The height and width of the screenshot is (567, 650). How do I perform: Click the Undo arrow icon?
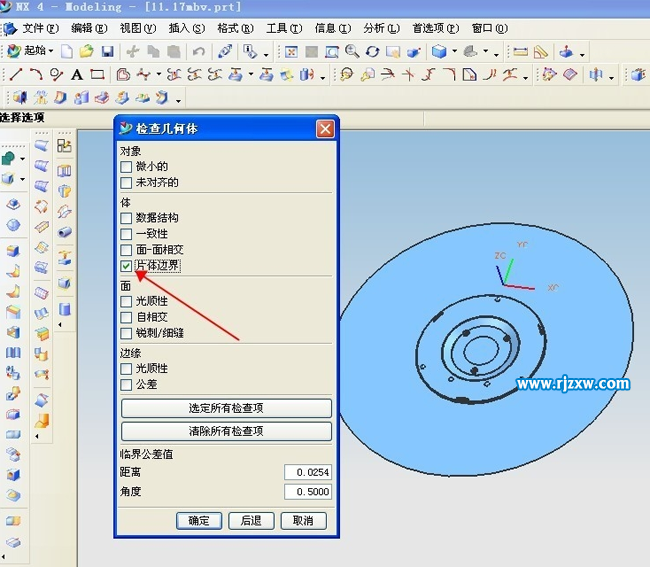[x=198, y=51]
